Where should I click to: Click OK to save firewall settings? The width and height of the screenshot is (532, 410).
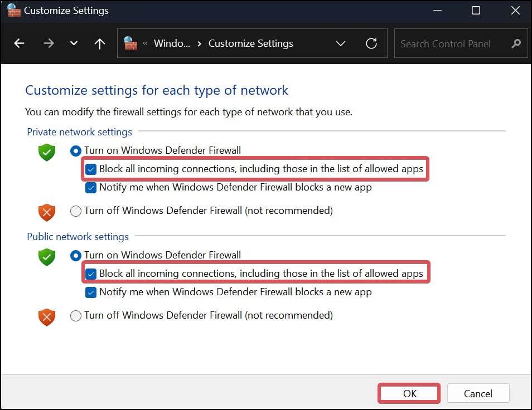409,393
